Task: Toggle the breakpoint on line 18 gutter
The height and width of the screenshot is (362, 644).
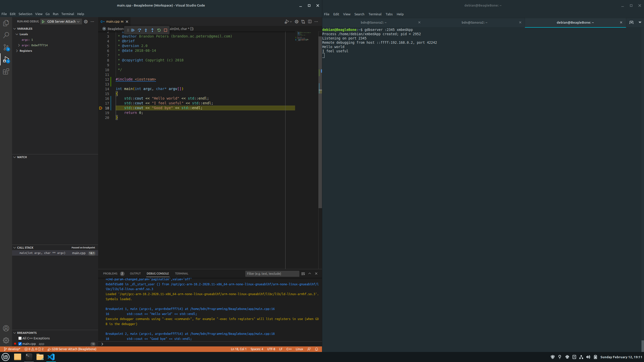Action: pyautogui.click(x=101, y=108)
